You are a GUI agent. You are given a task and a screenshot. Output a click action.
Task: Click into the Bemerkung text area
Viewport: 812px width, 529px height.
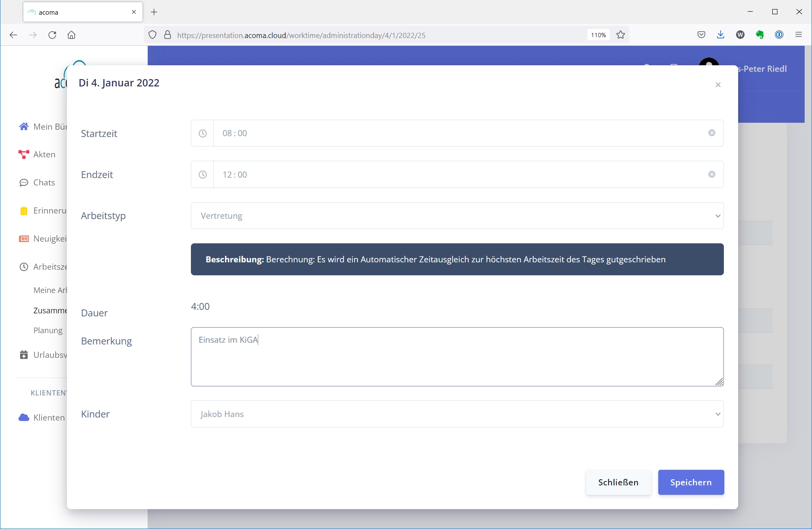tap(457, 357)
